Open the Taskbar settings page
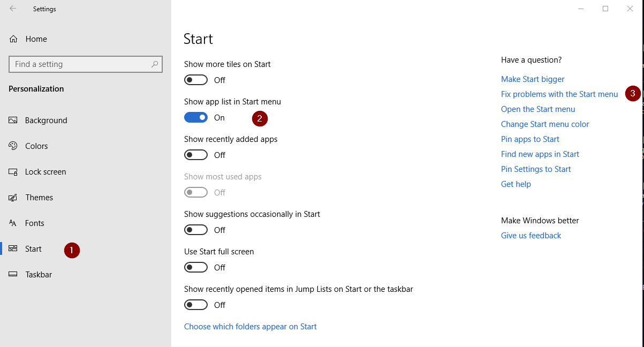 click(x=39, y=275)
